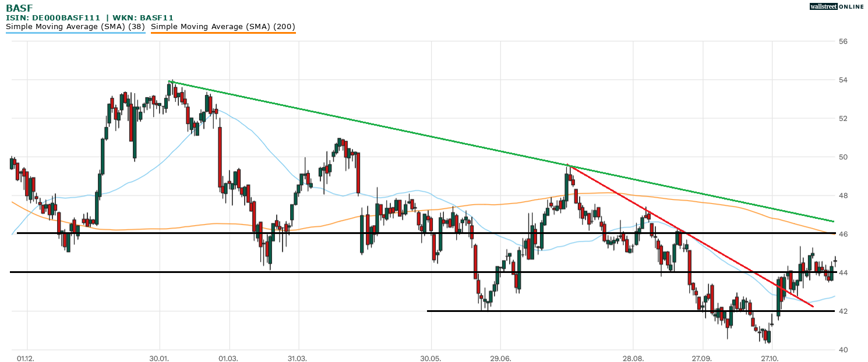This screenshot has height=362, width=868.
Task: Toggle the Simple Moving Average (SMA) (38) legend
Action: 75,26
